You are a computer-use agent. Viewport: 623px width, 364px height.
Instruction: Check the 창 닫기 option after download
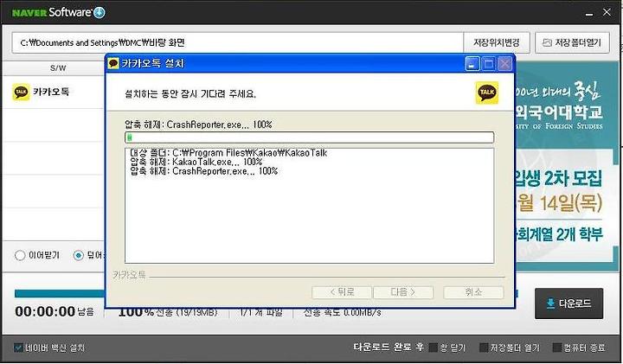click(434, 348)
